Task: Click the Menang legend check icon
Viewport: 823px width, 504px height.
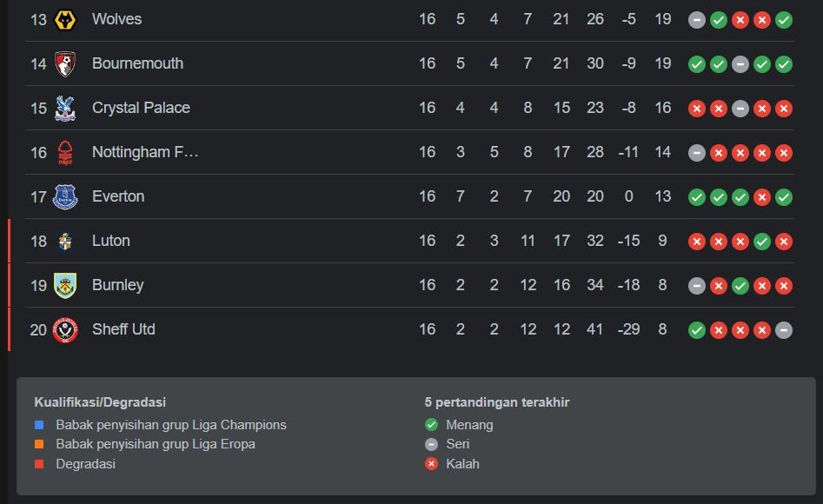Action: (431, 425)
